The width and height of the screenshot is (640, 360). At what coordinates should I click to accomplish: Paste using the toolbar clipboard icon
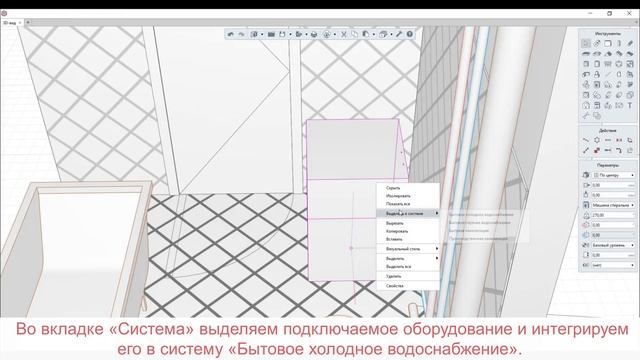[x=366, y=34]
